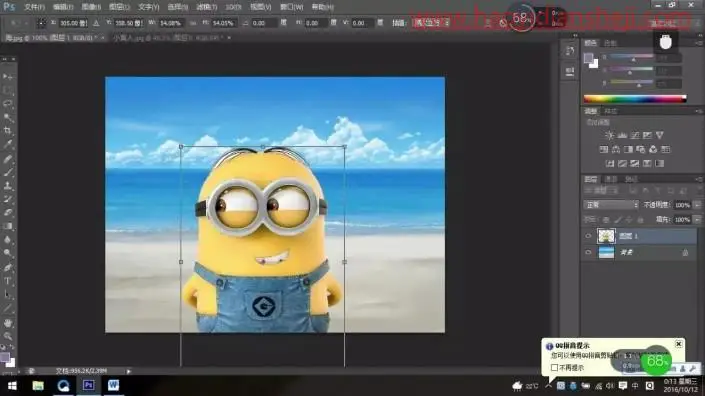Viewport: 705px width, 396px height.
Task: Click the Curves adjustment icon
Action: tap(635, 135)
